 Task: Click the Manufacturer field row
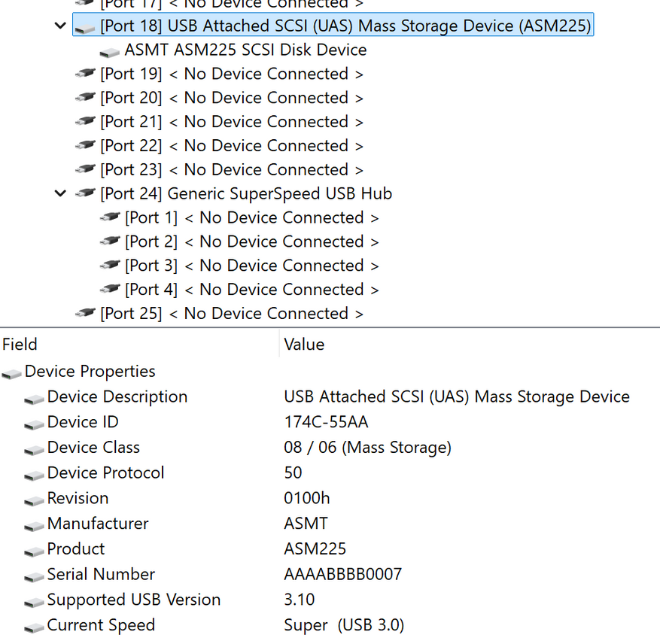coord(98,524)
